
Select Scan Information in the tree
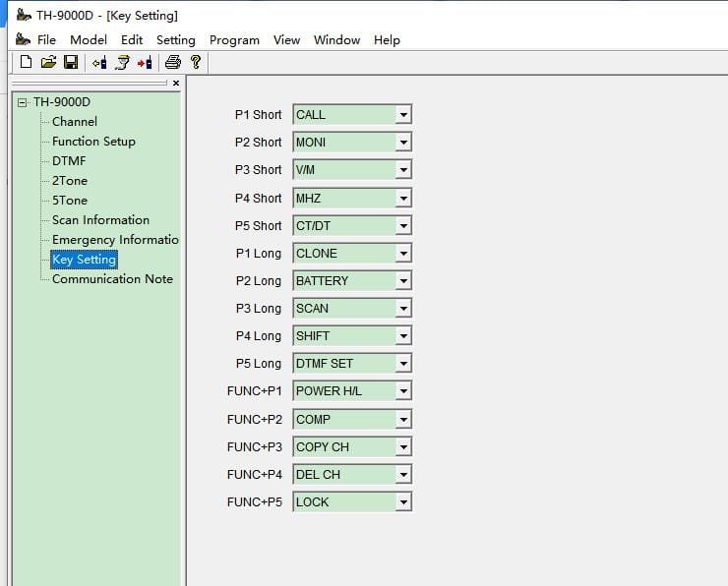pos(100,220)
